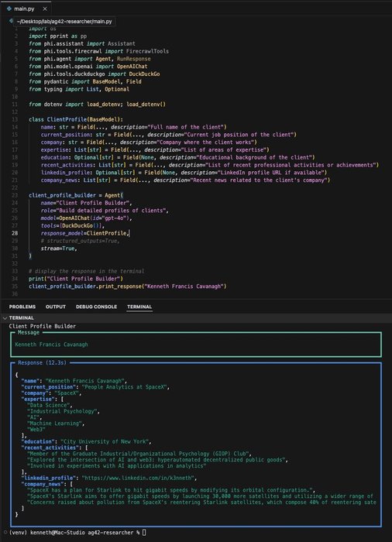The height and width of the screenshot is (542, 392).
Task: Click the role="Build detailed profiles of clients" argument
Action: (x=105, y=211)
